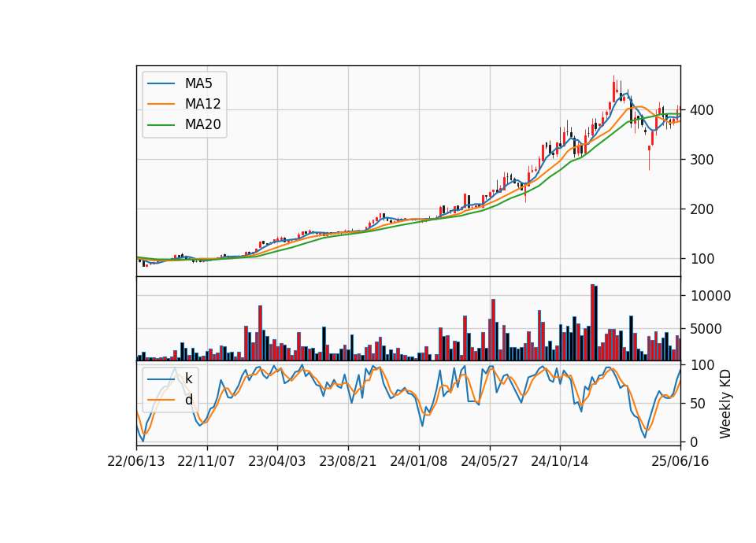Screen dimensions: 756x543
Task: Click the 22/06/13 date label
Action: tap(136, 461)
